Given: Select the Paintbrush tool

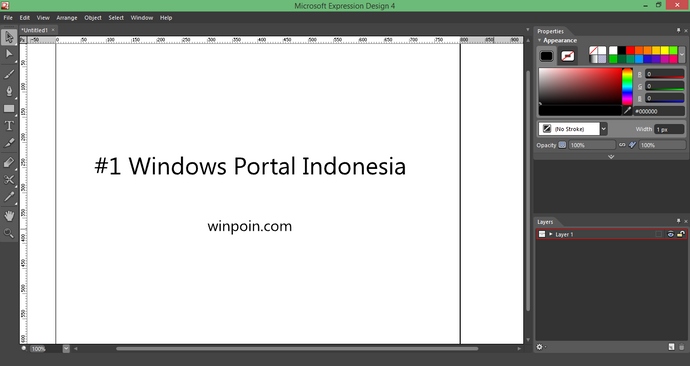Looking at the screenshot, I should coord(9,73).
